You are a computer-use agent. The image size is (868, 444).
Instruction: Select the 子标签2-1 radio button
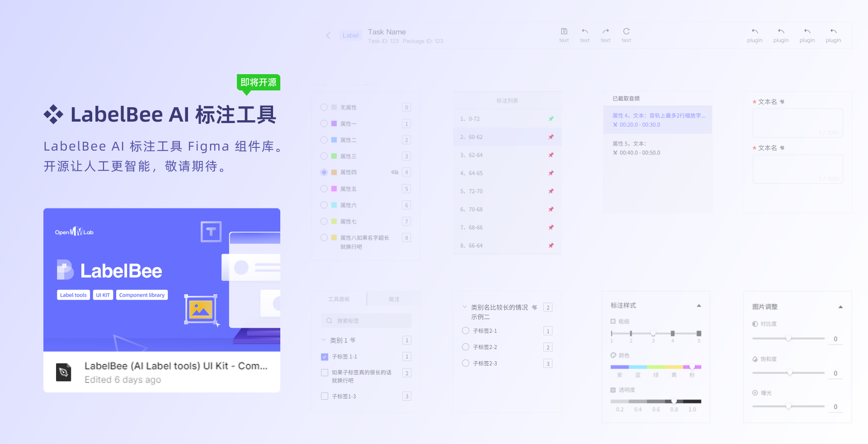tap(466, 331)
